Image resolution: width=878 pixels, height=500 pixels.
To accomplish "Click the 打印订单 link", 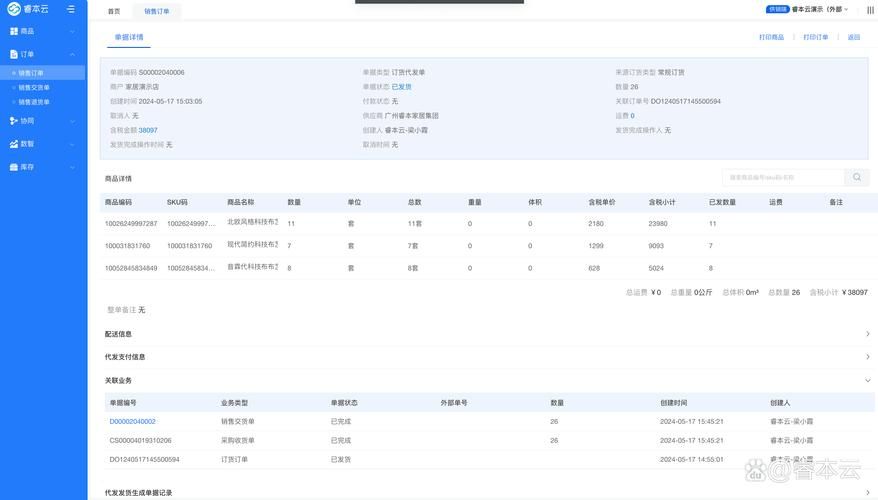I will 815,37.
